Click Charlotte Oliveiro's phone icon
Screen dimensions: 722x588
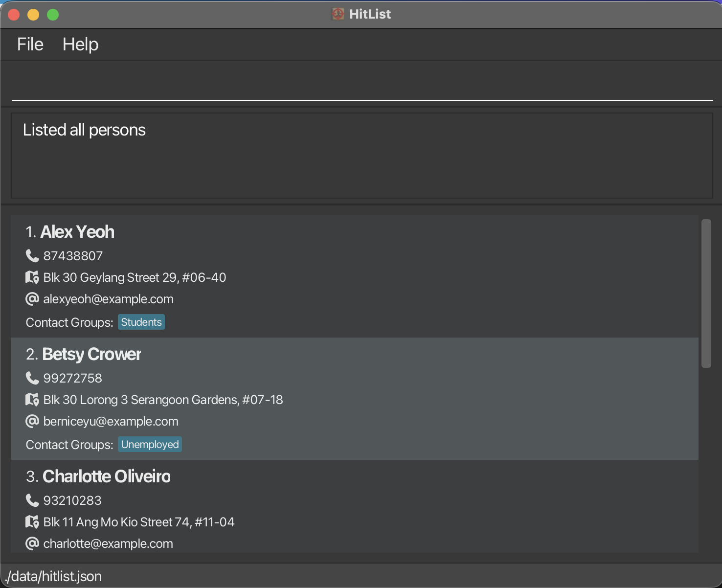(x=32, y=500)
